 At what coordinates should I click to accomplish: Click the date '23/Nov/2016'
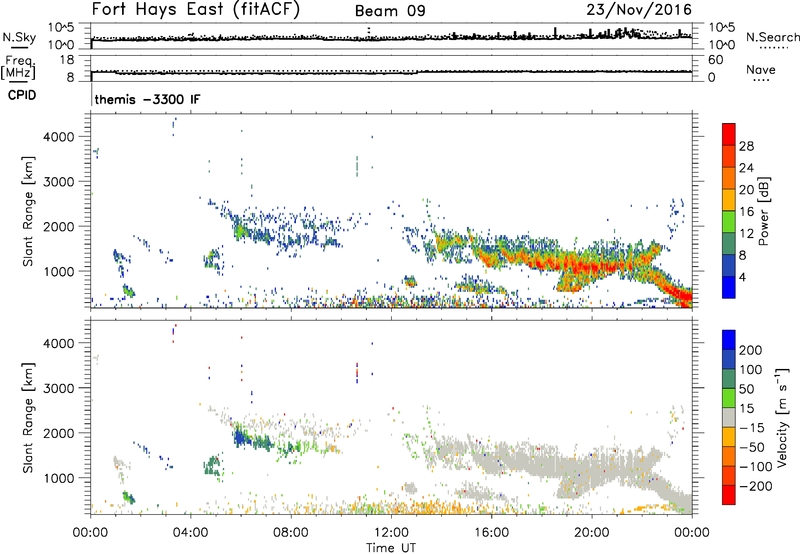pyautogui.click(x=639, y=10)
